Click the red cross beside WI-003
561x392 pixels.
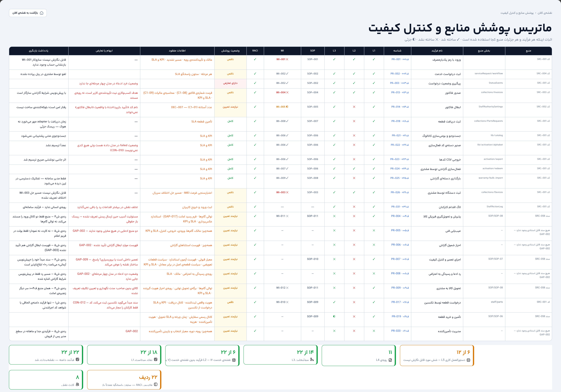287,192
